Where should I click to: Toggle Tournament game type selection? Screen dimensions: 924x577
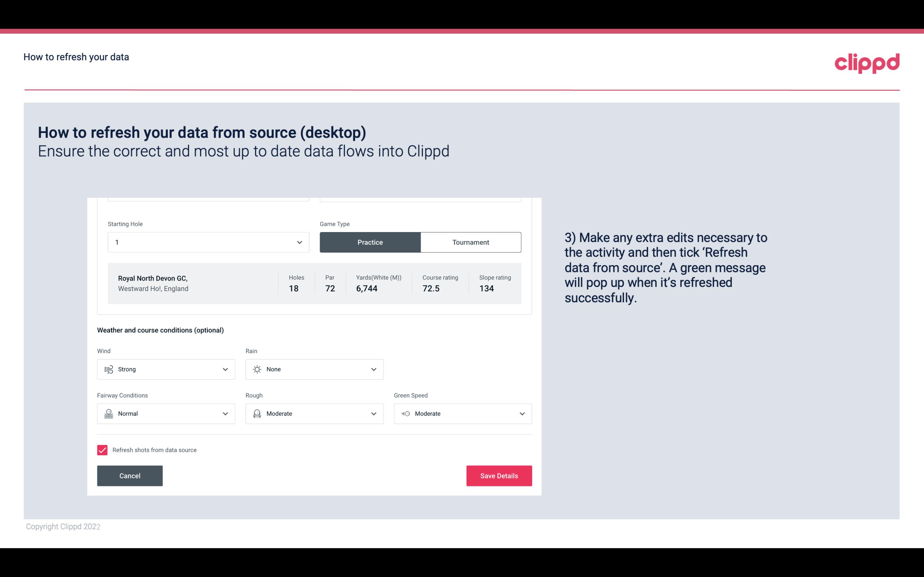470,242
